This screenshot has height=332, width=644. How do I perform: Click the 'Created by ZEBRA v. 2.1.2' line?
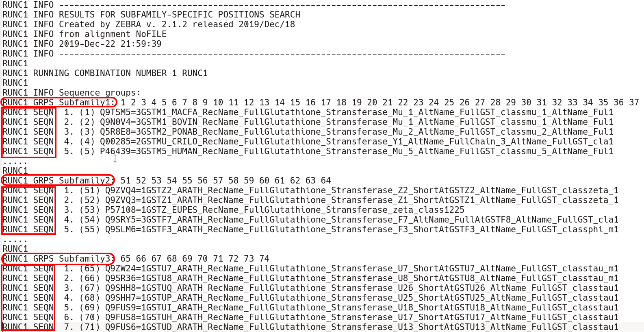click(149, 24)
